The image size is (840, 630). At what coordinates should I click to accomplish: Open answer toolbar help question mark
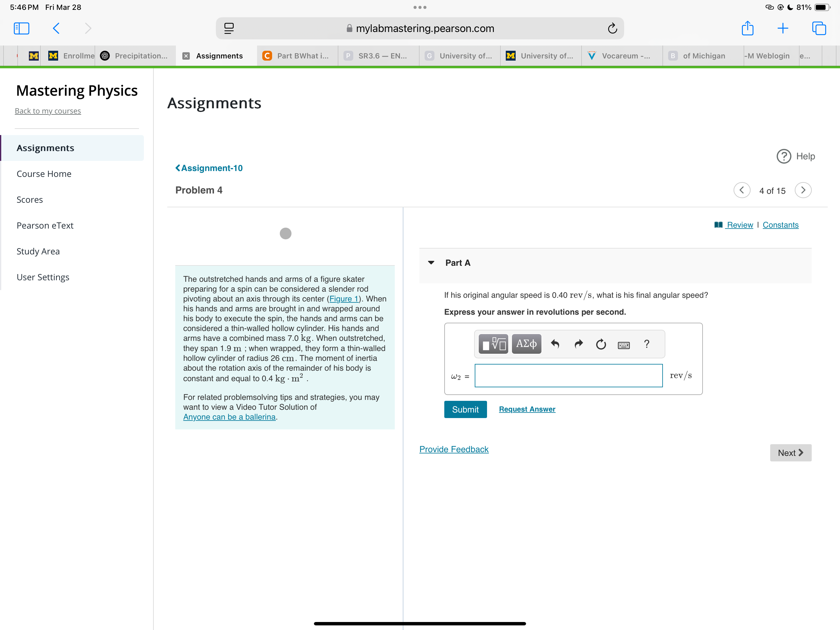[x=647, y=344]
